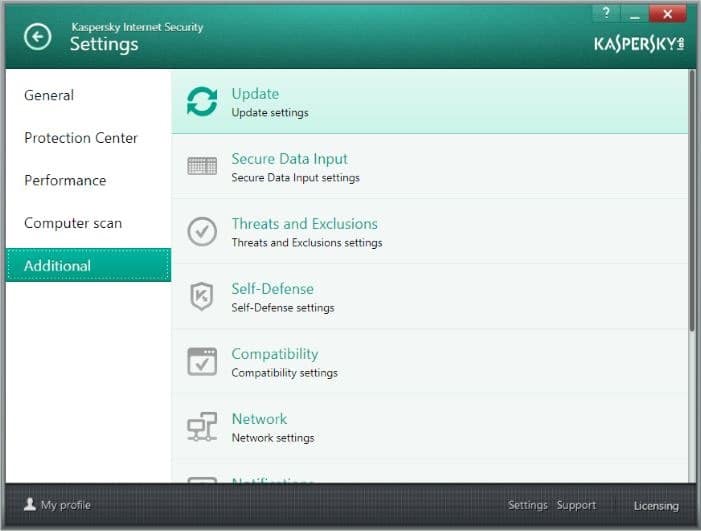
Task: Click the Kaspersky lab logo
Action: point(639,44)
